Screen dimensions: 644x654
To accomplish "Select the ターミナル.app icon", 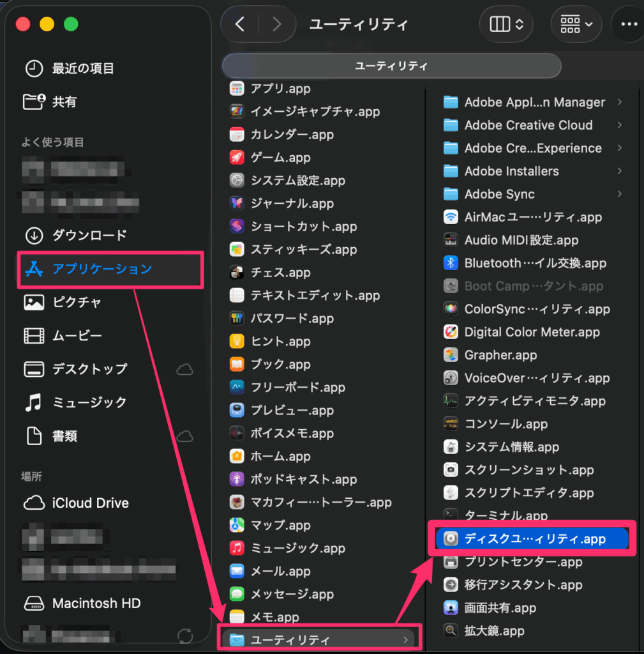I will pos(451,515).
